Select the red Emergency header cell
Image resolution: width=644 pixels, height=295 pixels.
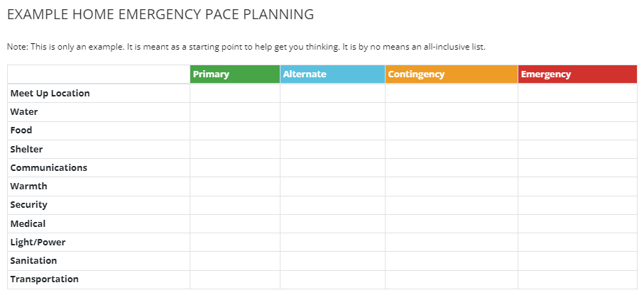click(577, 74)
